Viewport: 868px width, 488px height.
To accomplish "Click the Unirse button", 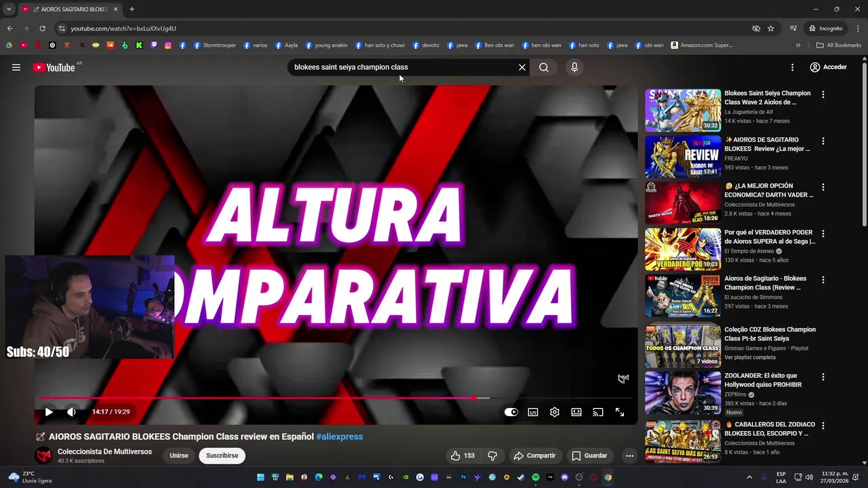I will (x=179, y=455).
